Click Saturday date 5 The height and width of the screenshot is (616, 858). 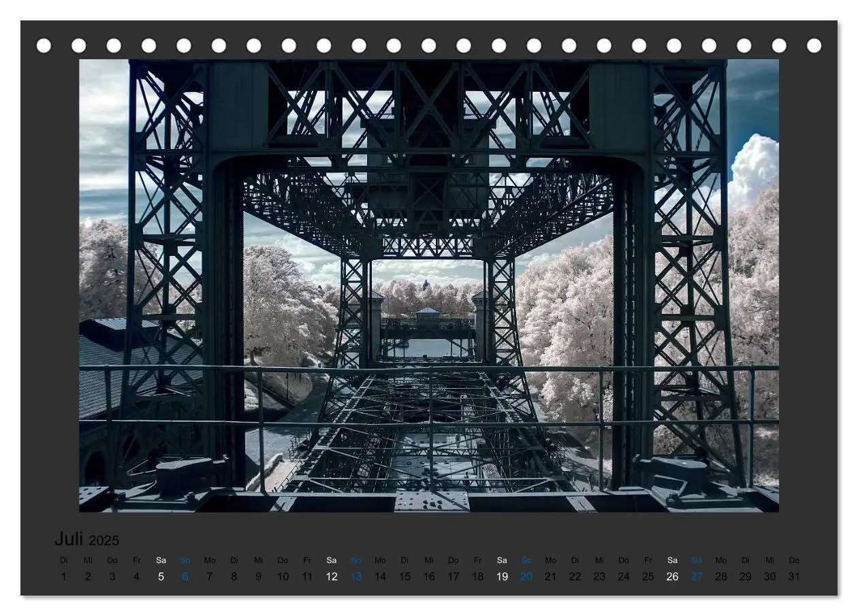click(161, 577)
